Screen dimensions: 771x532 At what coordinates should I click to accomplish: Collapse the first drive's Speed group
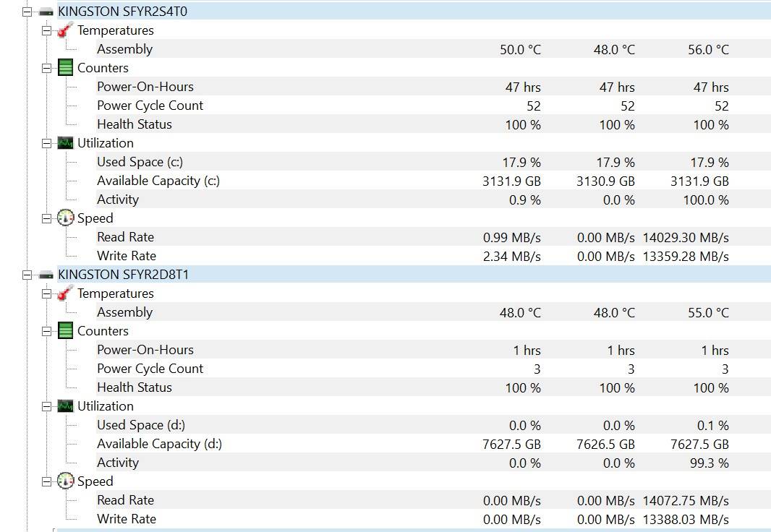tap(46, 218)
